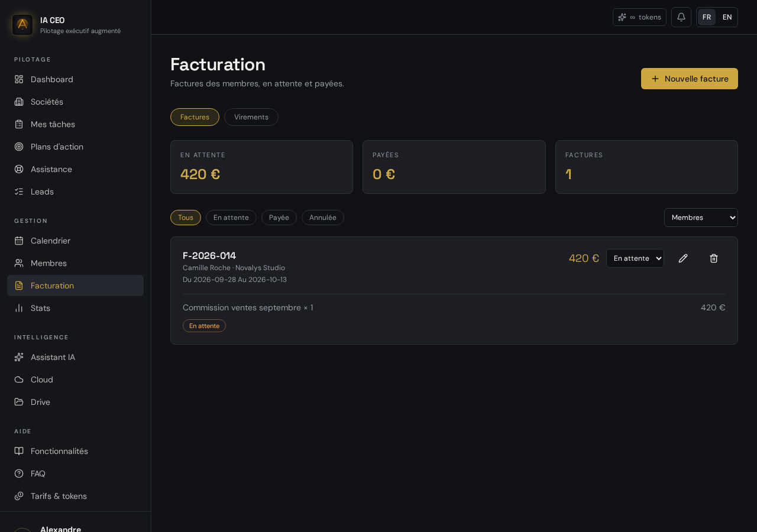The width and height of the screenshot is (757, 532).
Task: Open Facturation in sidebar
Action: coord(75,286)
